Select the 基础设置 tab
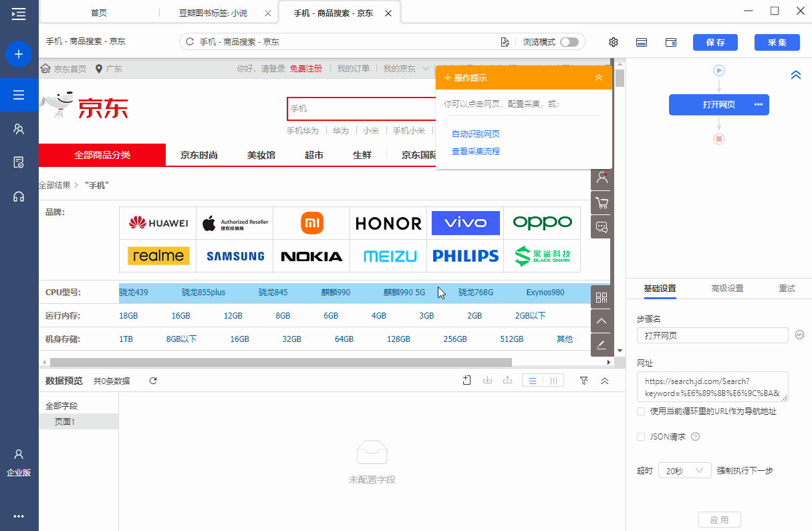The image size is (812, 531). (x=660, y=289)
